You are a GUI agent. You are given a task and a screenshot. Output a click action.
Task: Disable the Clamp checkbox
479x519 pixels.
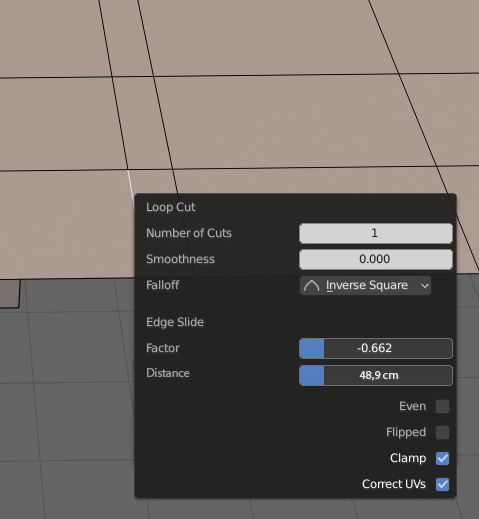[x=442, y=458]
